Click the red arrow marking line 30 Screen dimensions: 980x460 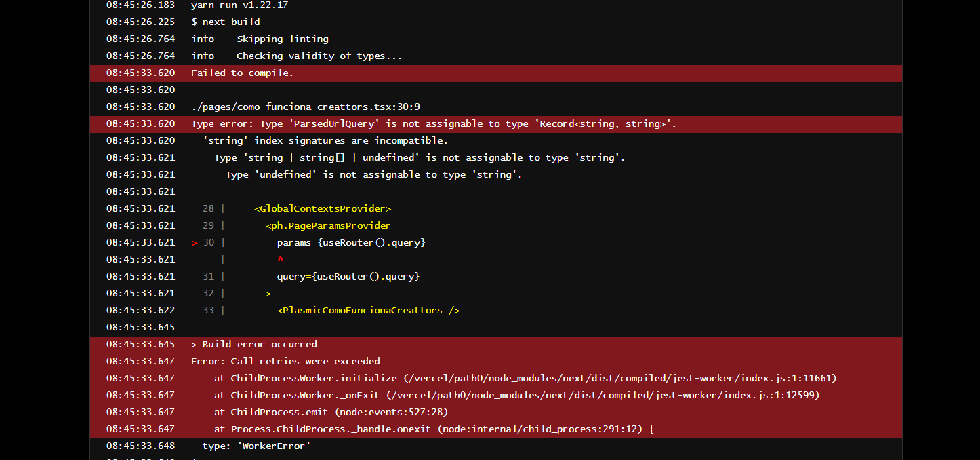click(x=195, y=243)
